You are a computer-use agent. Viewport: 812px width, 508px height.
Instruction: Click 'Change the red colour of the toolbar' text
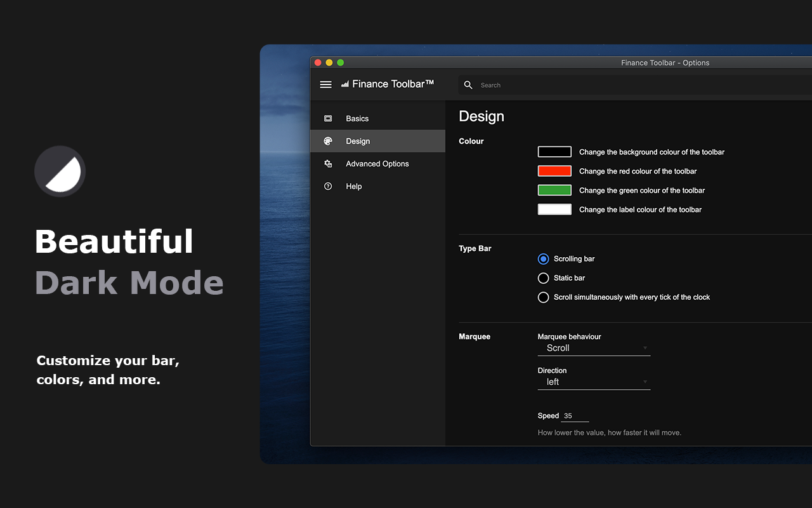click(638, 171)
